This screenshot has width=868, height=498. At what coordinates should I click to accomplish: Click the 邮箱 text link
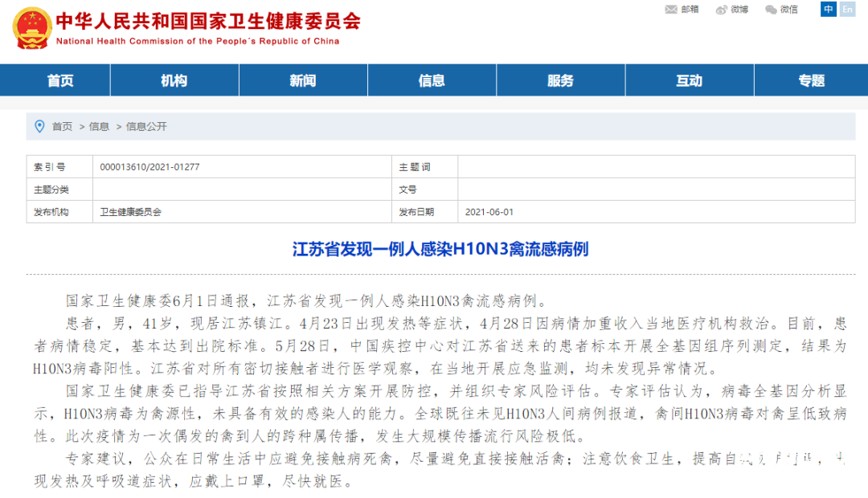(690, 10)
